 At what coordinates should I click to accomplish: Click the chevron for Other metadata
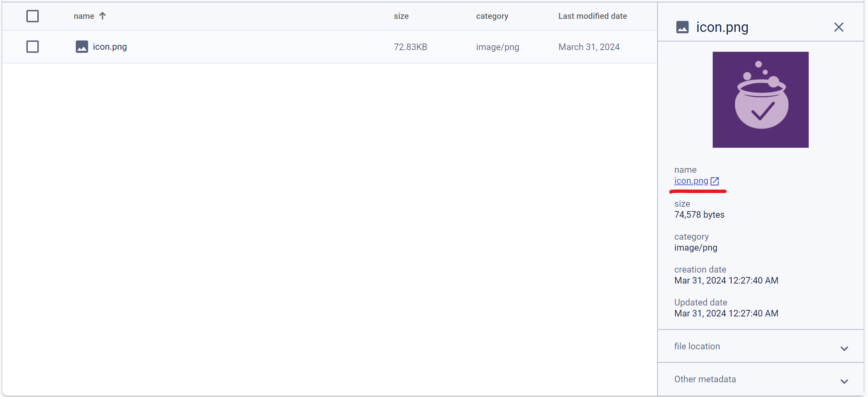[844, 382]
